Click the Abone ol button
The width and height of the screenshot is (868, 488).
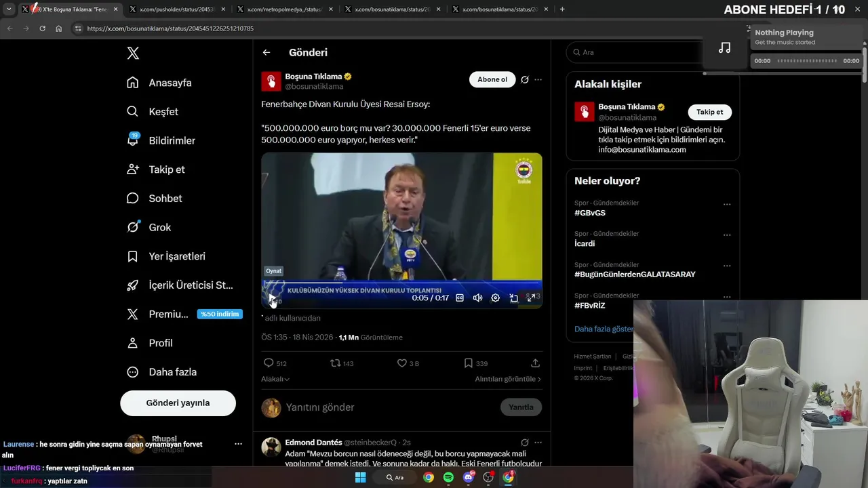tap(492, 79)
